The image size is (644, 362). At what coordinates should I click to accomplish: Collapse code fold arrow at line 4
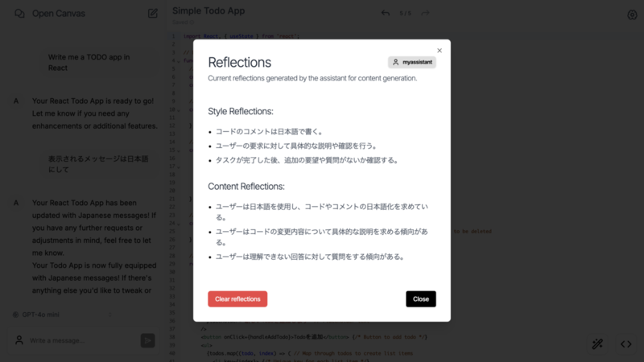coord(178,61)
